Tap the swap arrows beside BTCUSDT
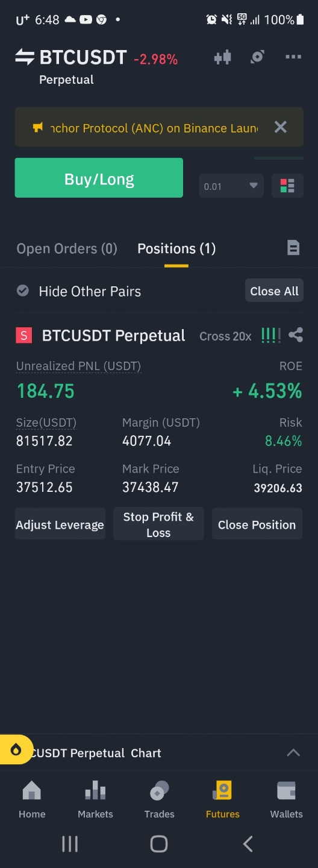 coord(25,57)
